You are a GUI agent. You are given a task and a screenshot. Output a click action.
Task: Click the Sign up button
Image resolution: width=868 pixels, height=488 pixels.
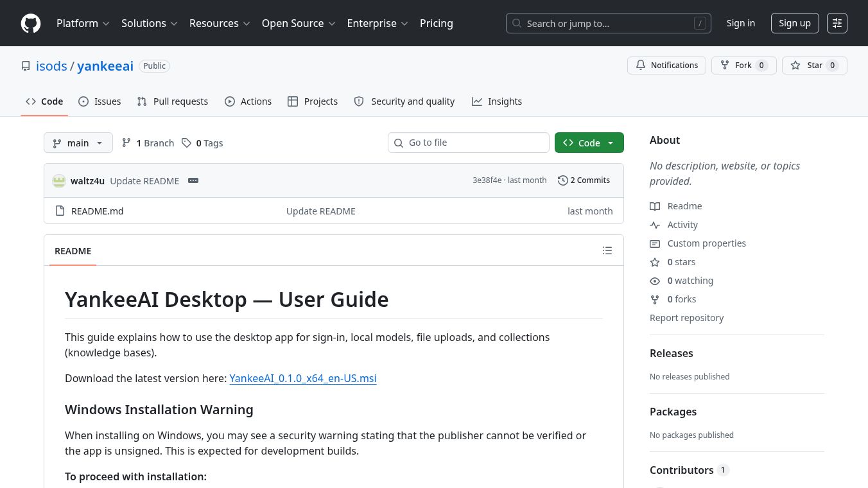(795, 23)
